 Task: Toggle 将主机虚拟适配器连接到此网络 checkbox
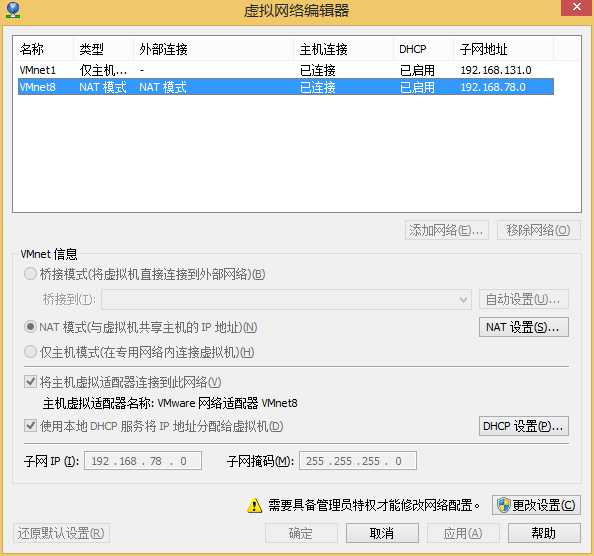[x=30, y=381]
